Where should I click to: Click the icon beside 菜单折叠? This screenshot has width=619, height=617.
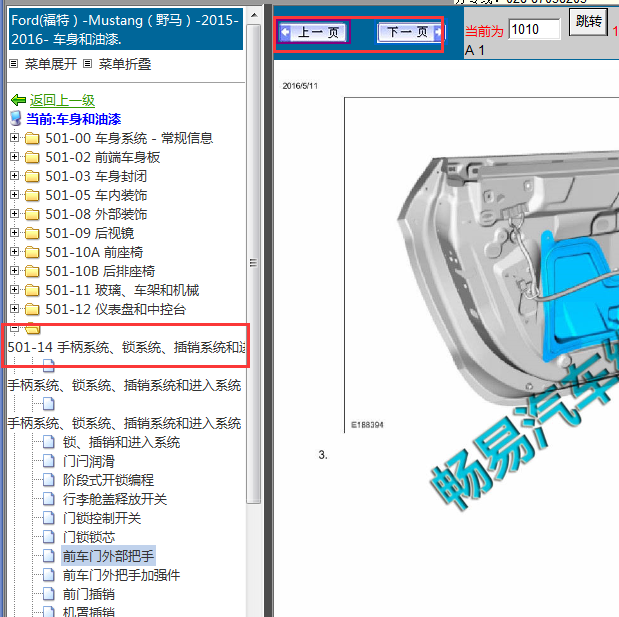88,64
